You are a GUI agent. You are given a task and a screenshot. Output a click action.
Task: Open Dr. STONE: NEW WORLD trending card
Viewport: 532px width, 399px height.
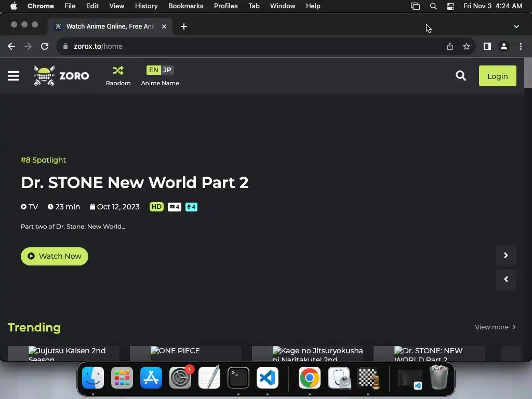(429, 353)
